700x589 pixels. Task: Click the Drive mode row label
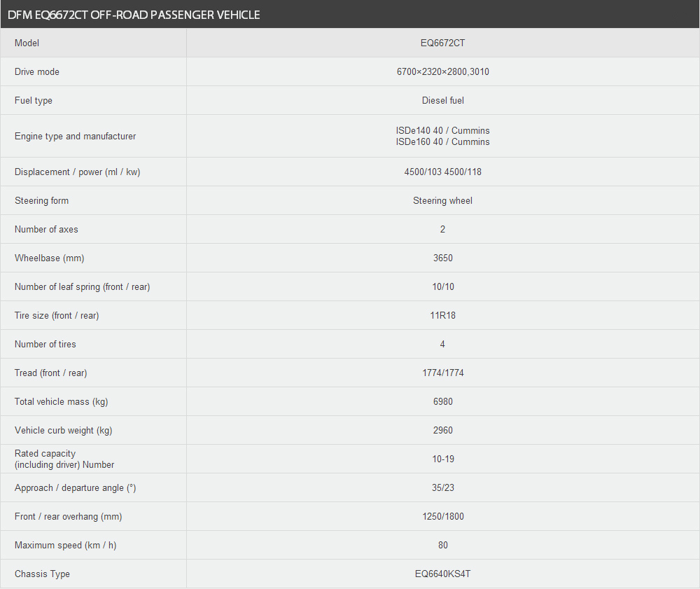(x=36, y=71)
